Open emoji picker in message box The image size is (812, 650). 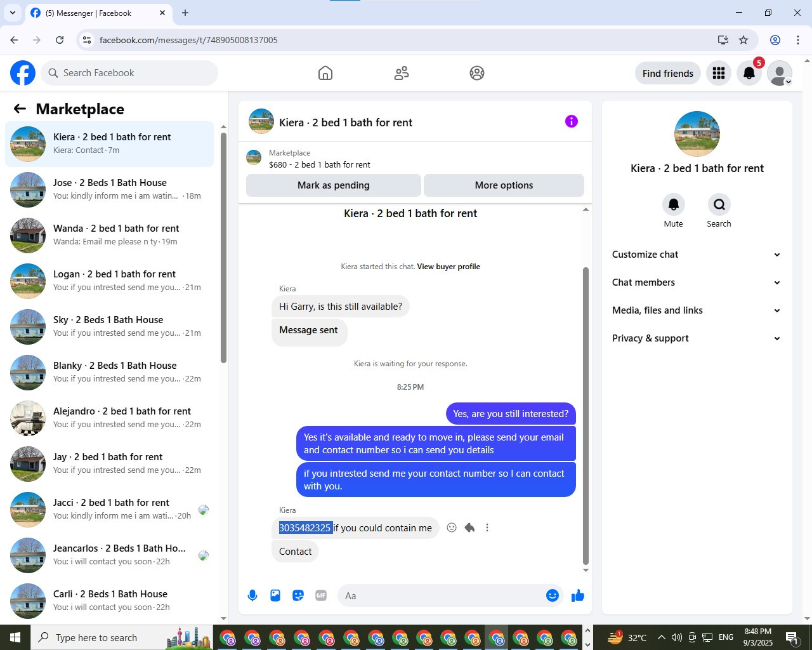tap(553, 595)
